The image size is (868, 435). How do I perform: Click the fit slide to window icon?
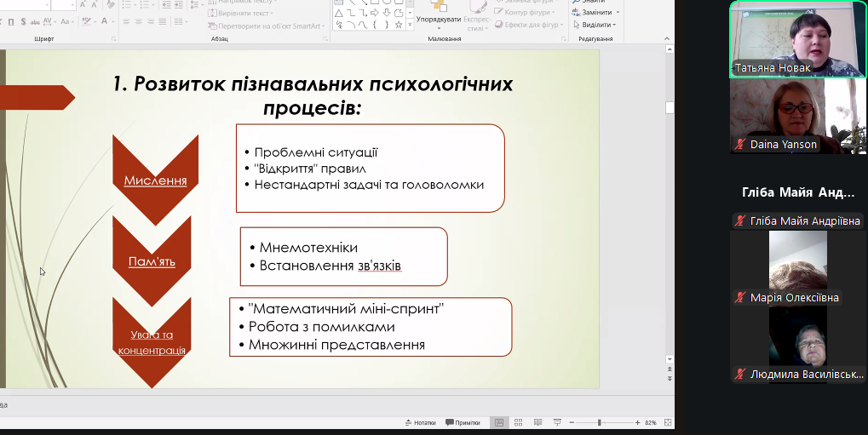click(666, 422)
